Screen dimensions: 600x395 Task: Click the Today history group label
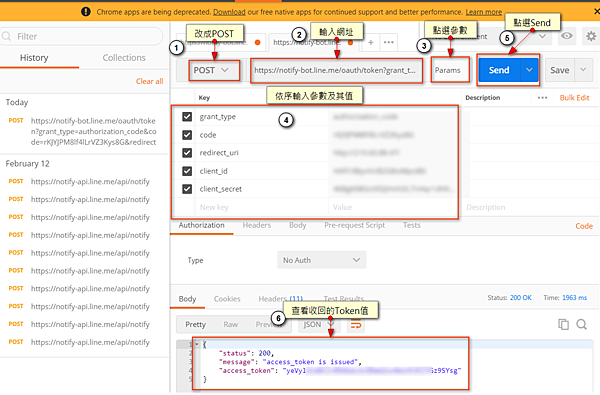[17, 102]
